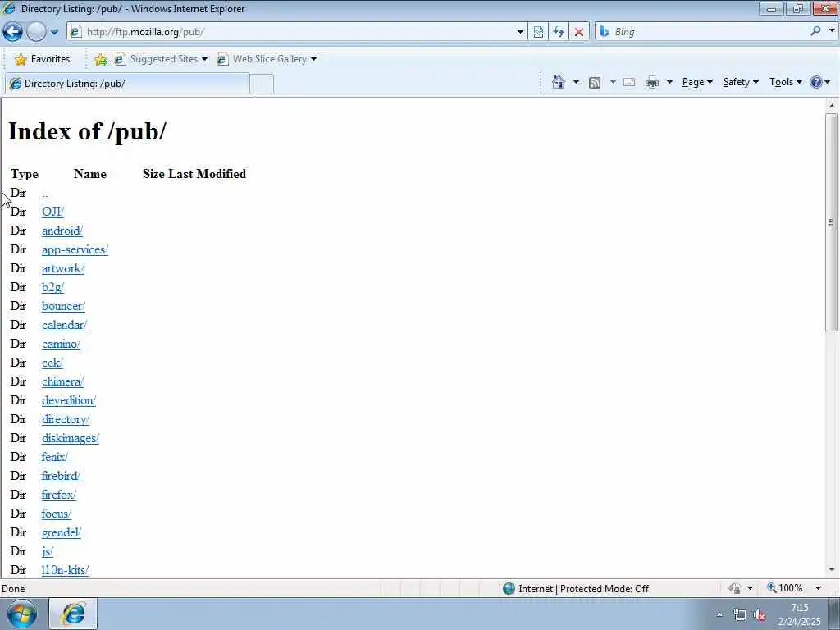Open the Safety menu

point(741,82)
